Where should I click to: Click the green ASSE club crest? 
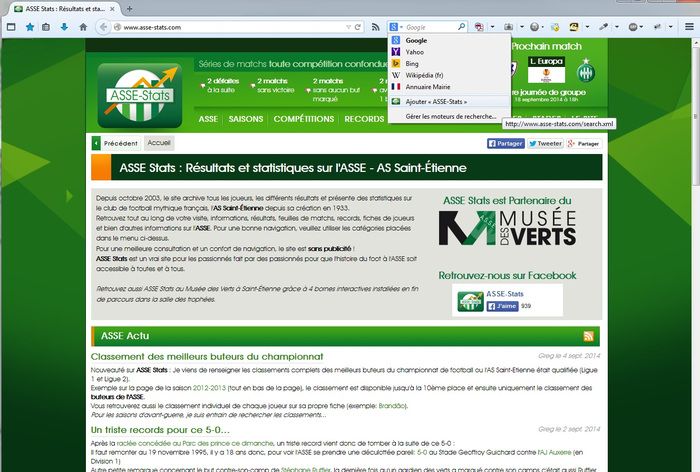(x=586, y=71)
